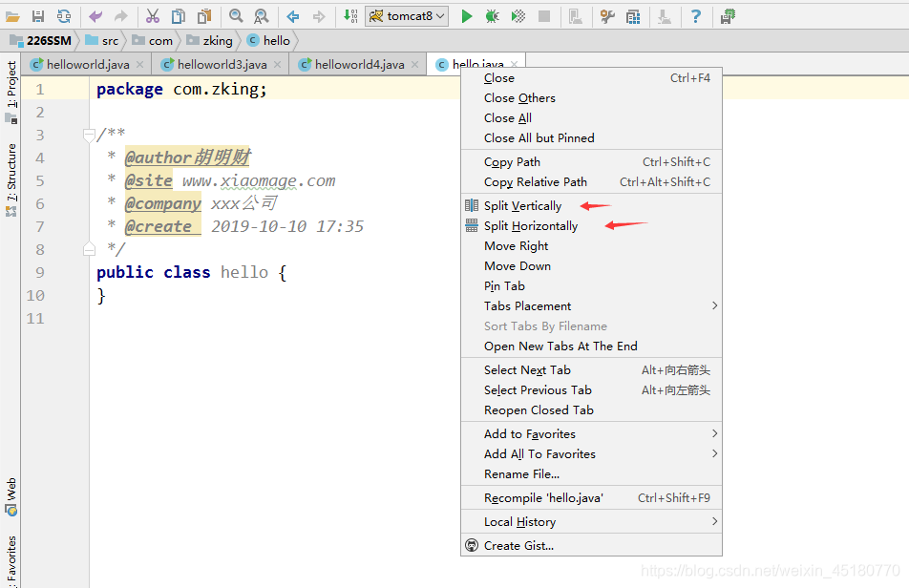Switch to the helloworld.java tab

tap(88, 64)
